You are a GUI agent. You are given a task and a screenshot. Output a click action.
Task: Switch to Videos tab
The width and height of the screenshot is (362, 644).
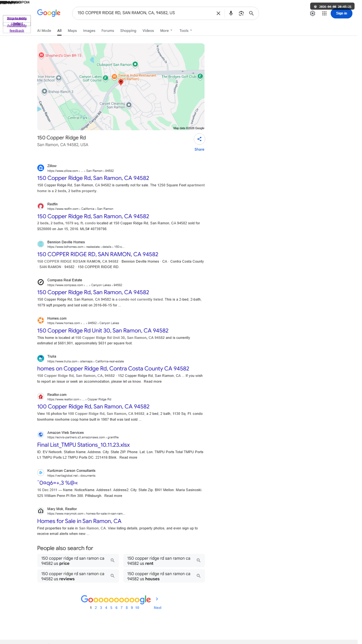[x=148, y=31]
